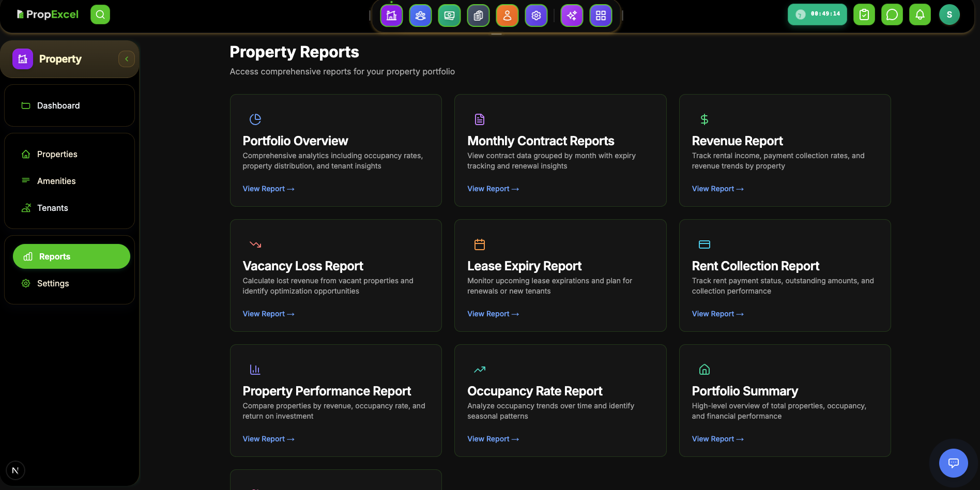Open the tasks clipboard icon
The image size is (980, 490).
pos(864,14)
